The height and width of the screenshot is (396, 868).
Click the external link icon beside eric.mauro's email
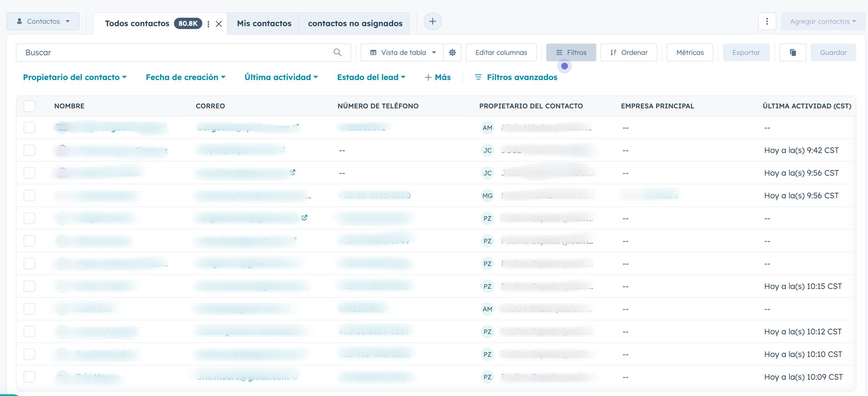[x=295, y=377]
